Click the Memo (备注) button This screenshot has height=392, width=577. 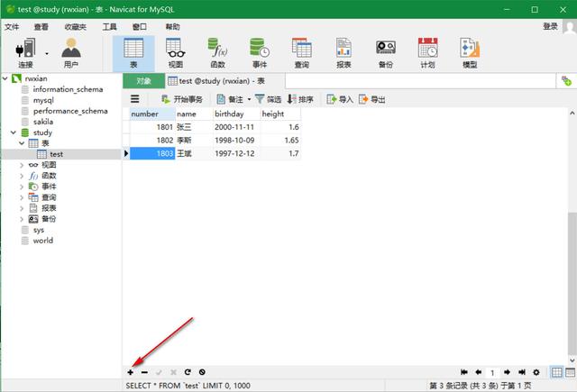tap(230, 99)
